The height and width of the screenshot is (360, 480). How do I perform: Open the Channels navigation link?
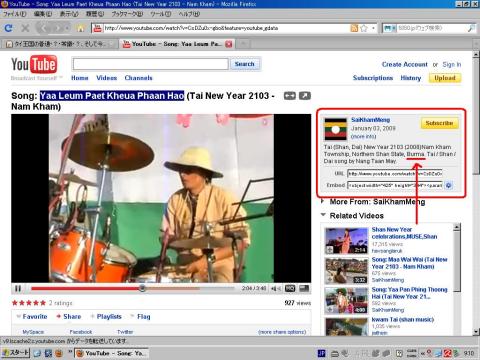coord(138,78)
